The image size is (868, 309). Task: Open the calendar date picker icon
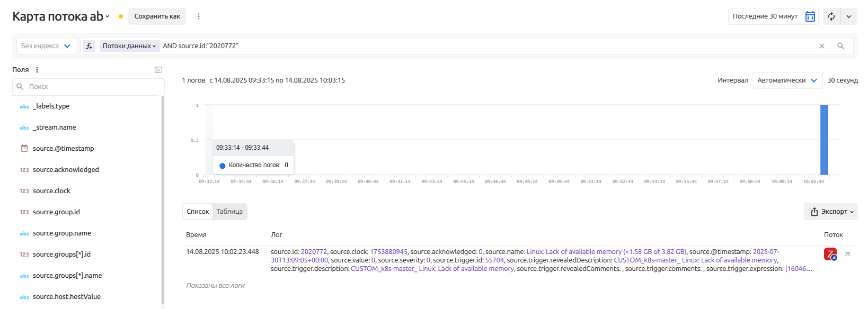pos(810,16)
